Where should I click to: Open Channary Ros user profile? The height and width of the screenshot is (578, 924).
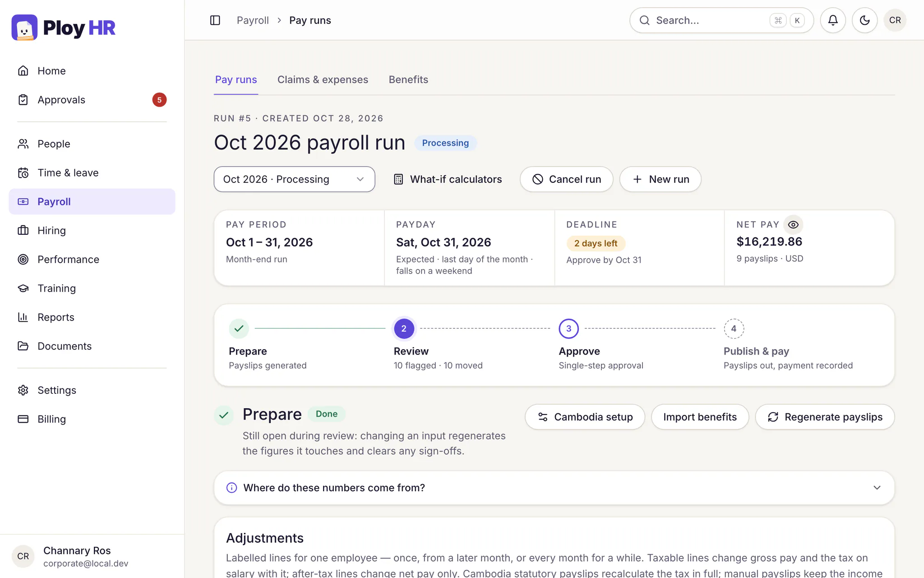pyautogui.click(x=92, y=556)
